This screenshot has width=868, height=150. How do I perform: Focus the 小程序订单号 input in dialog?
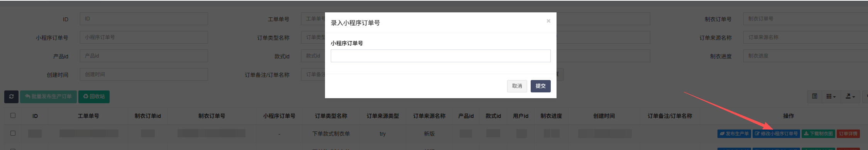pos(440,56)
